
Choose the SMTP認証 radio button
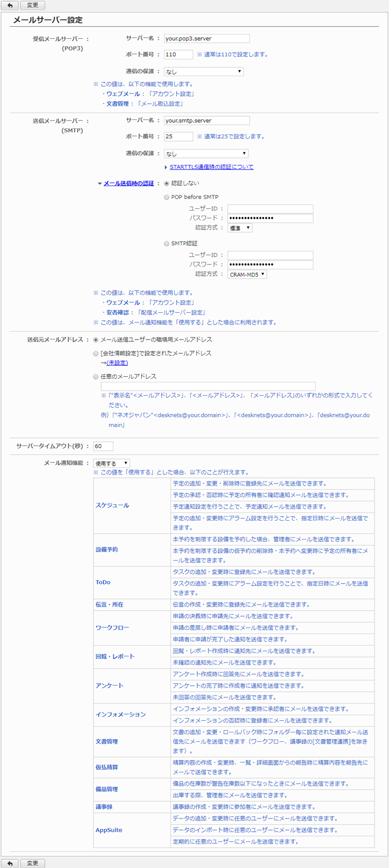click(167, 243)
